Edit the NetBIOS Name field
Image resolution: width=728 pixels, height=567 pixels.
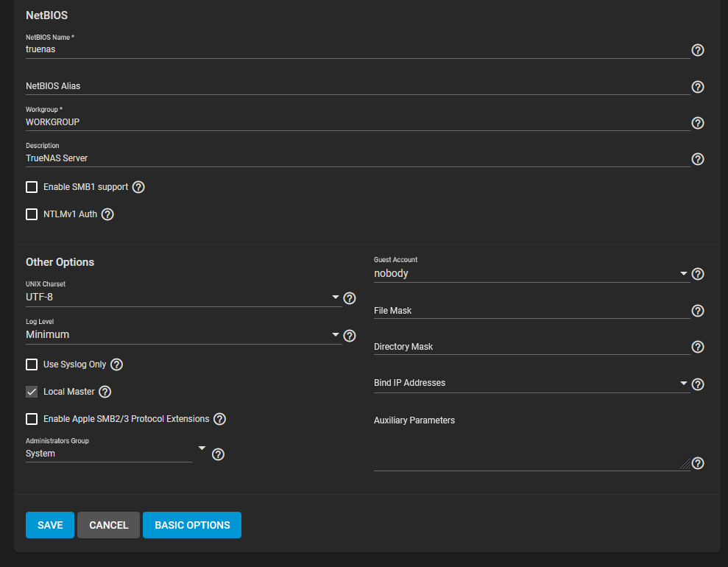[x=358, y=49]
